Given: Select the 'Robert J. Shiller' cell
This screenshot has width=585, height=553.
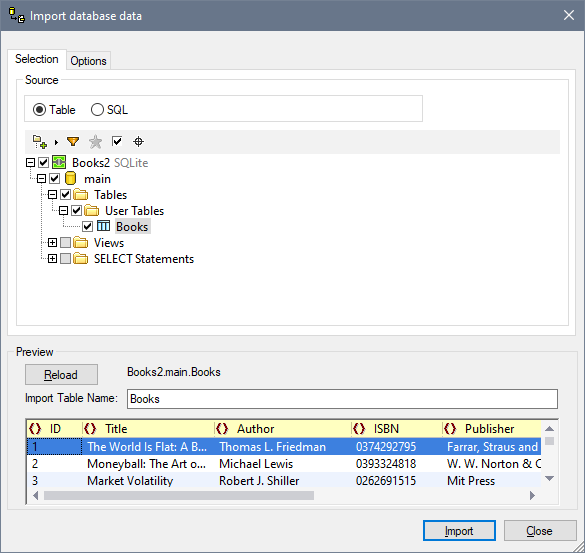Looking at the screenshot, I should pyautogui.click(x=283, y=481).
